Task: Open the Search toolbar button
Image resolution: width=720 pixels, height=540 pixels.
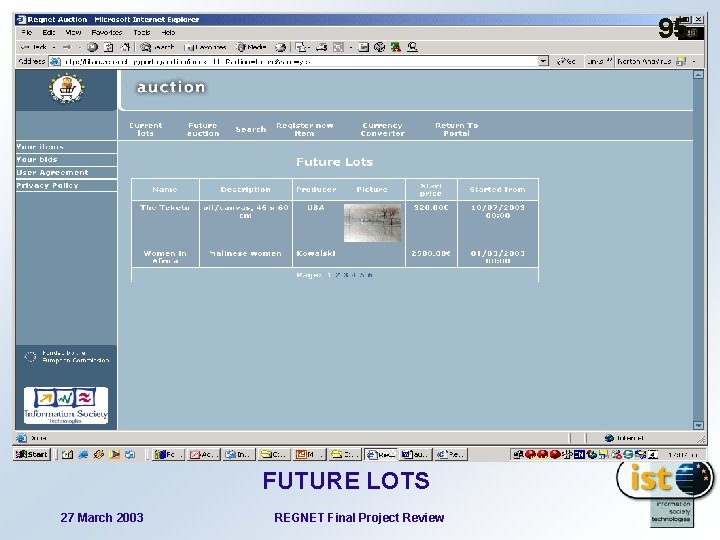Action: tap(157, 47)
